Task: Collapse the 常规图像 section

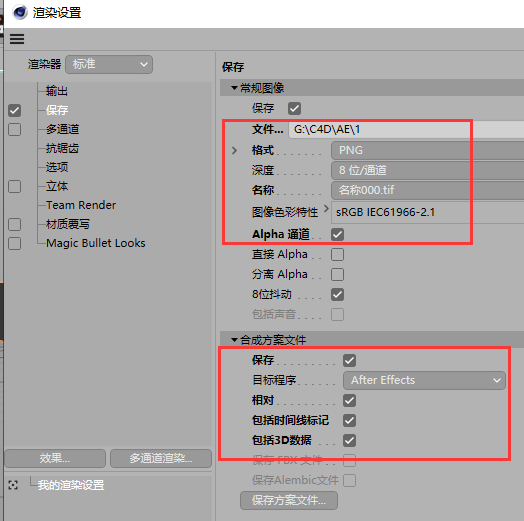Action: 234,88
